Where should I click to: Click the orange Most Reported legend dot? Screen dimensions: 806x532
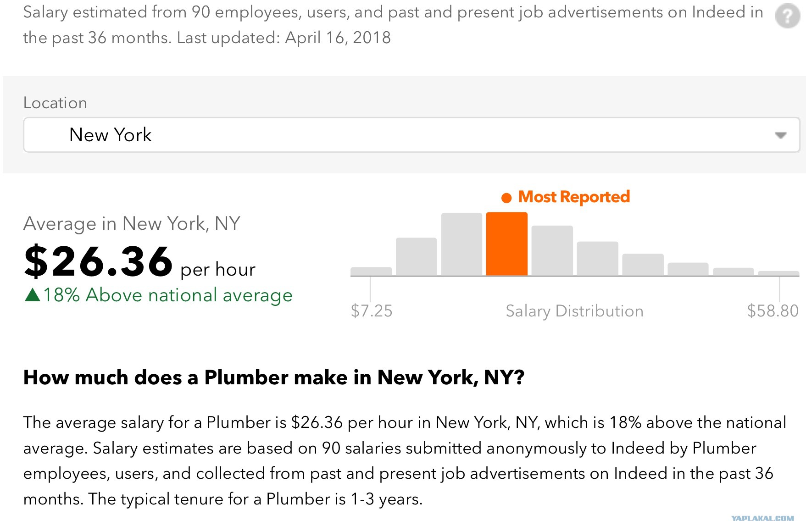(x=506, y=198)
